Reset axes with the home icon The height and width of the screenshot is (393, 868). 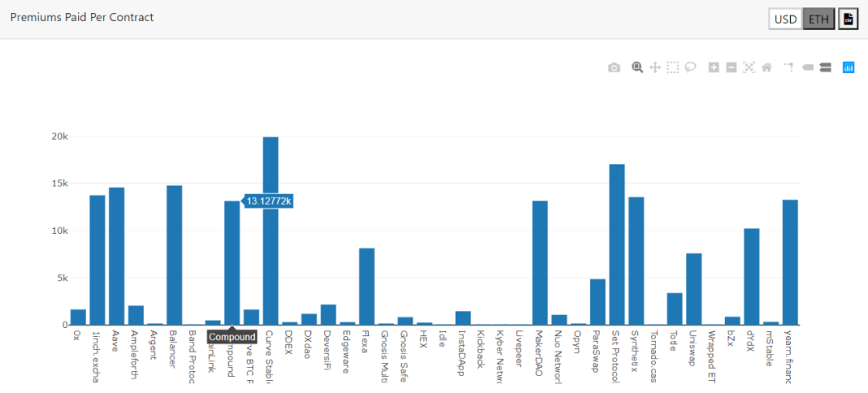coord(767,68)
